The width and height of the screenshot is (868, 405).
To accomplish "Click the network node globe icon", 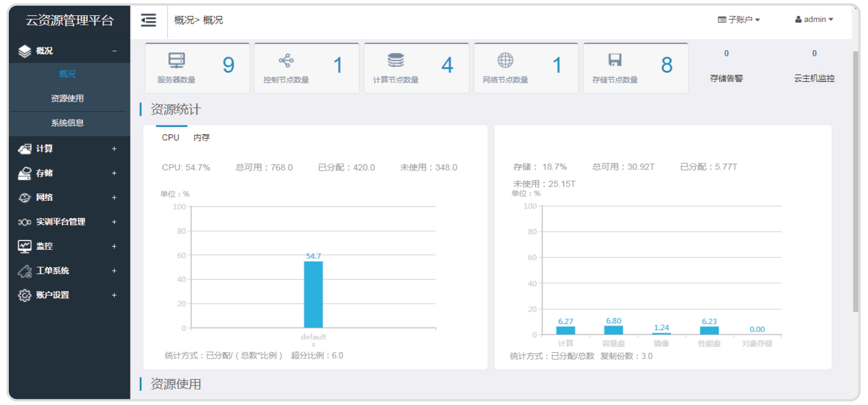I will [x=505, y=60].
